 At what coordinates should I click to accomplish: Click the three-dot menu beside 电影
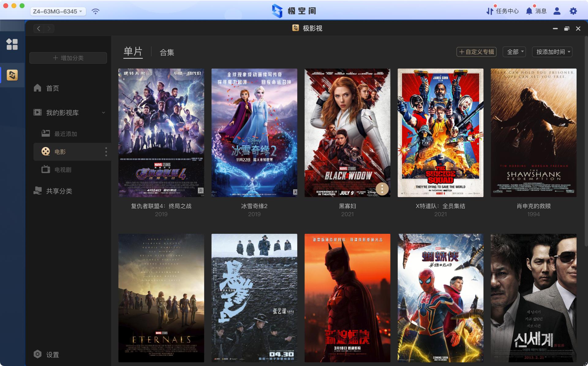(x=106, y=152)
